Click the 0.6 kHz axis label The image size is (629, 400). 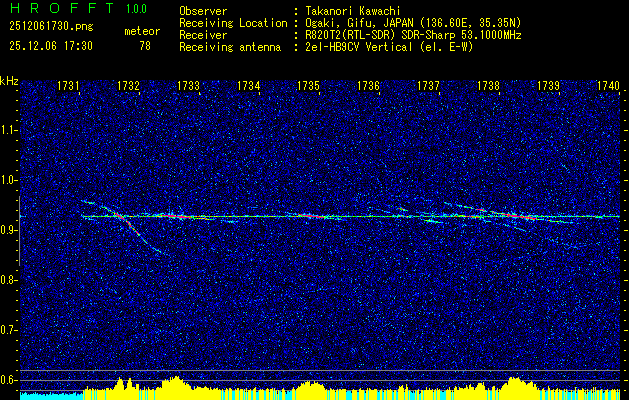point(9,380)
